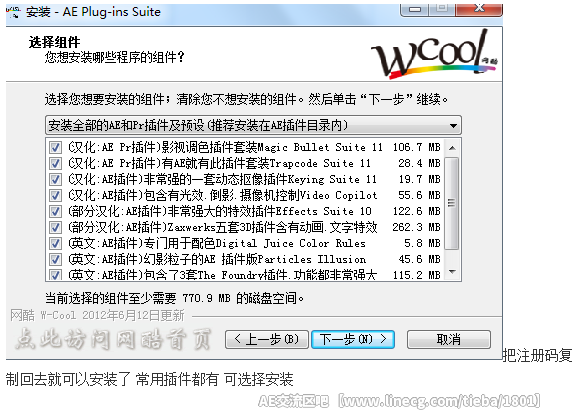
Task: Click the 选择组件 heading text
Action: [55, 42]
